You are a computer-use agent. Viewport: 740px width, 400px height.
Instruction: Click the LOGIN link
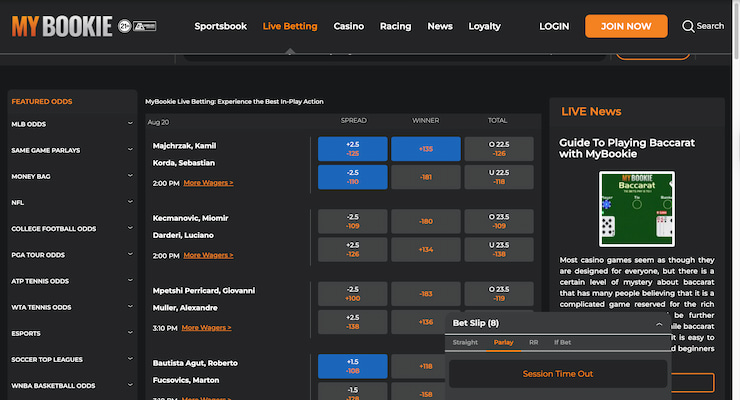(x=554, y=26)
